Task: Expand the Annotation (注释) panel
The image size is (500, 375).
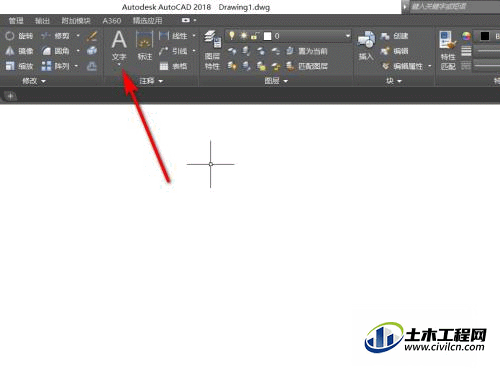Action: 151,81
